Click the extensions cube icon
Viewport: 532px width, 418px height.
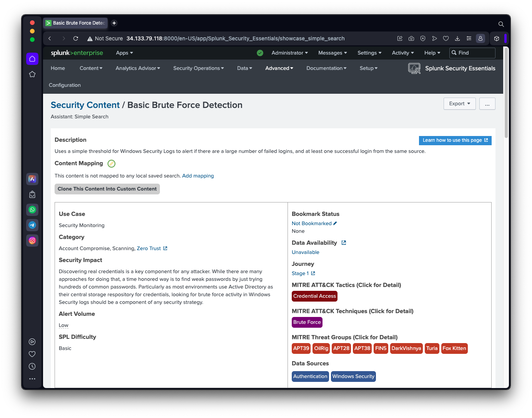(497, 38)
